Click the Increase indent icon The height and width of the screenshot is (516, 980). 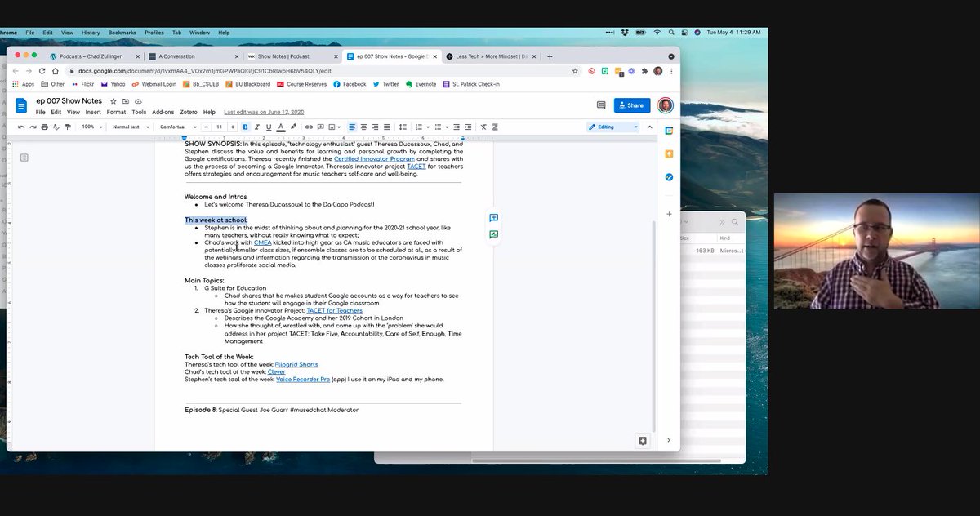click(467, 127)
